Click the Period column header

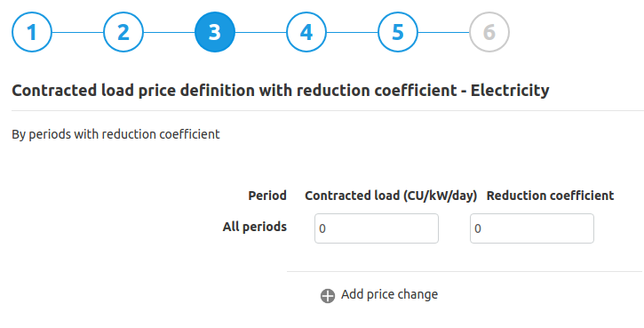[267, 196]
